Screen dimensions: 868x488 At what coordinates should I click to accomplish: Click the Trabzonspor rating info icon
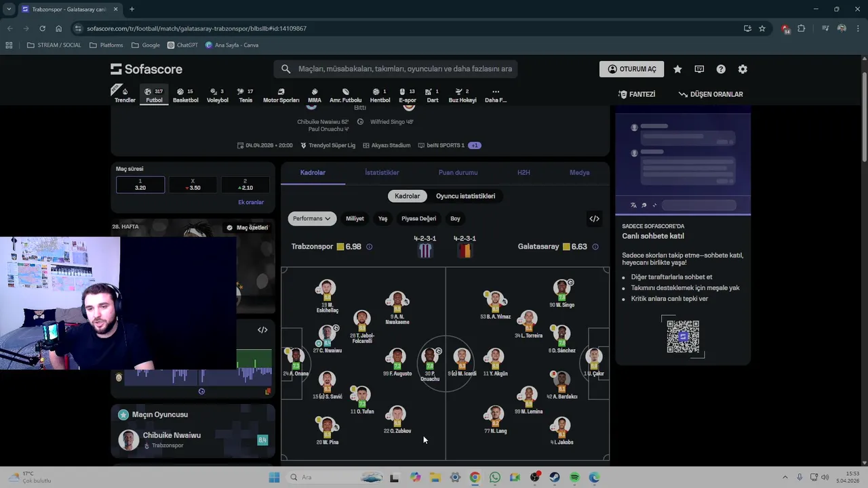pos(369,247)
